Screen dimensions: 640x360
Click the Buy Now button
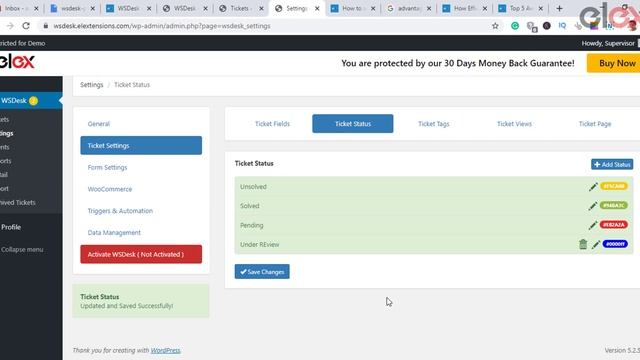(x=614, y=63)
